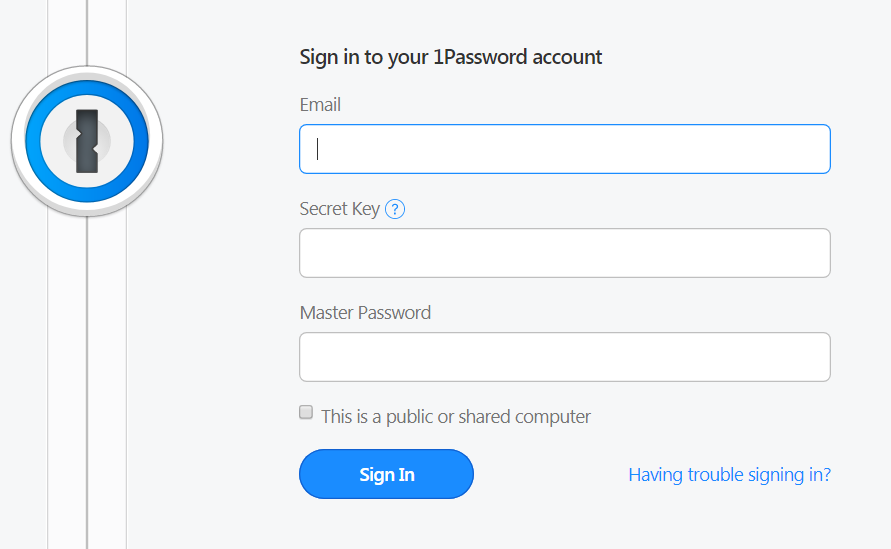Click the Master Password label text

pos(365,313)
